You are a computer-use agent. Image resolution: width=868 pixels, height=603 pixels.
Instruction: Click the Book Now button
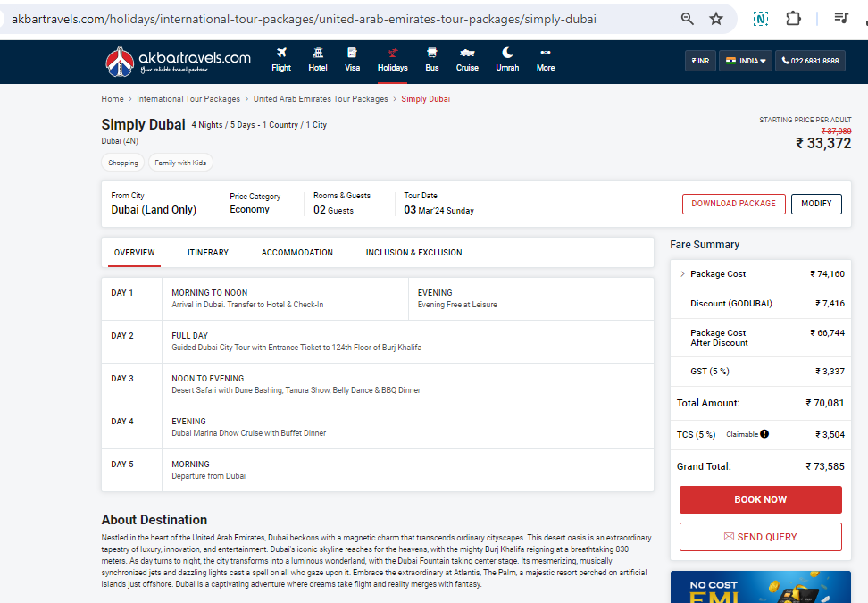point(761,499)
